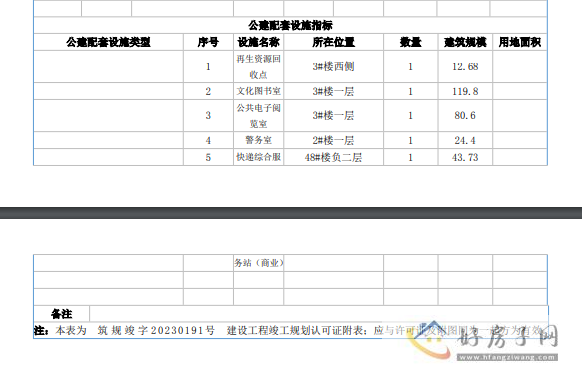Select the 公建配套设施类型 column header

point(108,42)
